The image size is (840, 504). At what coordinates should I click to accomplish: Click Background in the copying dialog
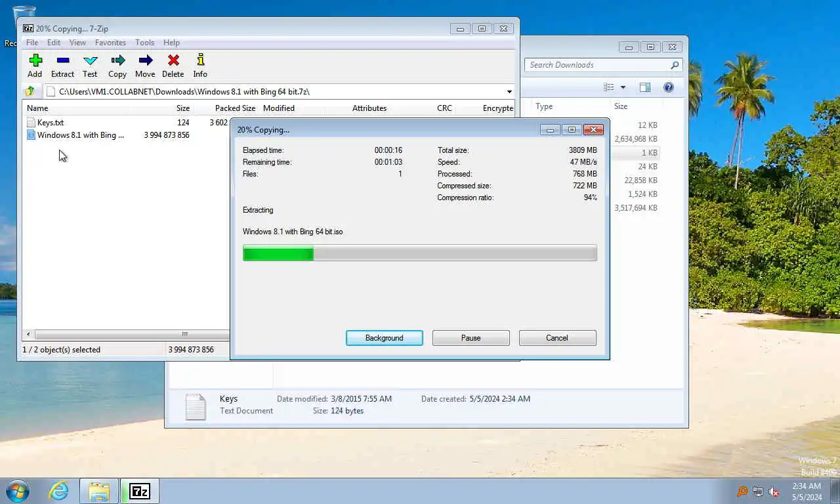385,338
